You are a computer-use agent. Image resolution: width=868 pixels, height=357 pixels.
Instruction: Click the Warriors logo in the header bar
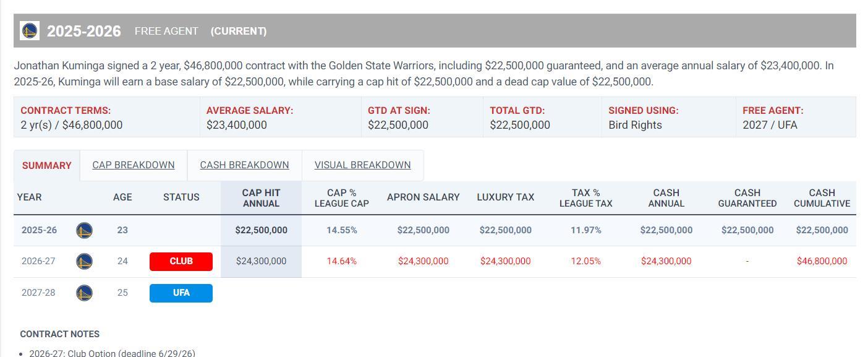[x=30, y=31]
